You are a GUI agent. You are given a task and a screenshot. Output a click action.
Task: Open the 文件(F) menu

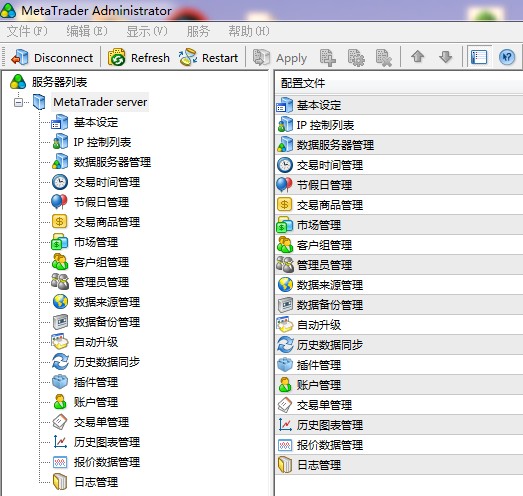27,31
